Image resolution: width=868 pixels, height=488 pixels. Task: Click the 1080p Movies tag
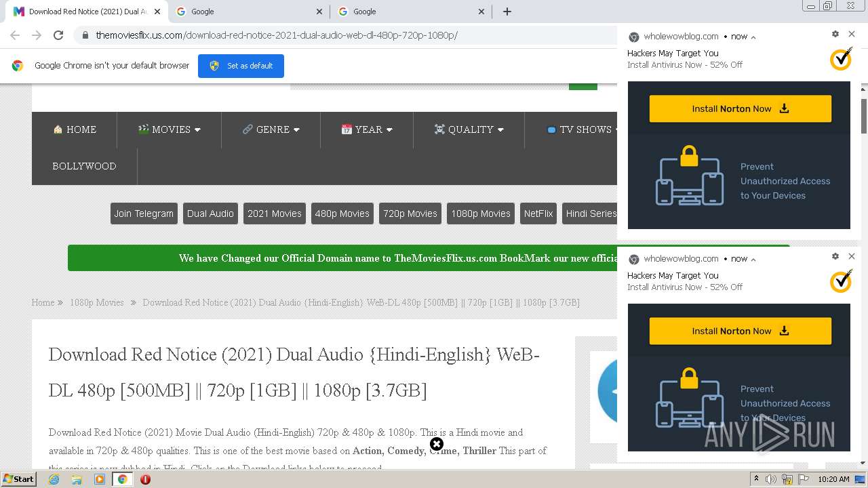point(481,213)
